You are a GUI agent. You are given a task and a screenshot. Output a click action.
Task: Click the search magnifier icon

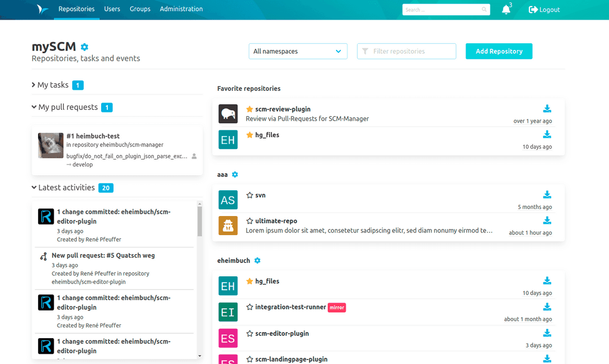[x=484, y=9]
